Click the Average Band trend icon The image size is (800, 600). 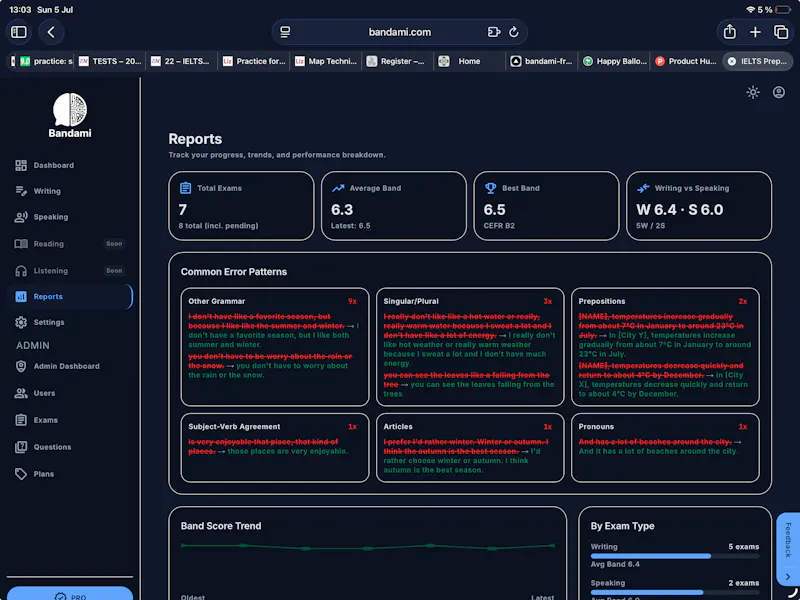[338, 188]
